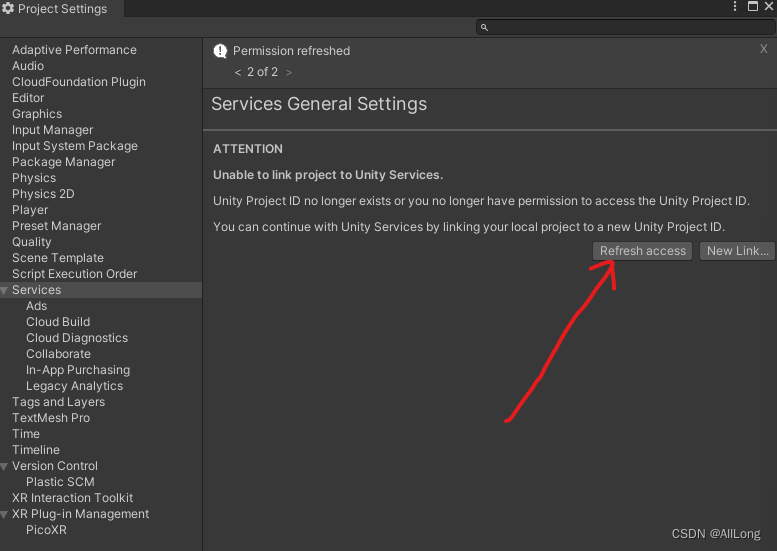The width and height of the screenshot is (777, 551).
Task: Select the Services category row
Action: [x=101, y=290]
